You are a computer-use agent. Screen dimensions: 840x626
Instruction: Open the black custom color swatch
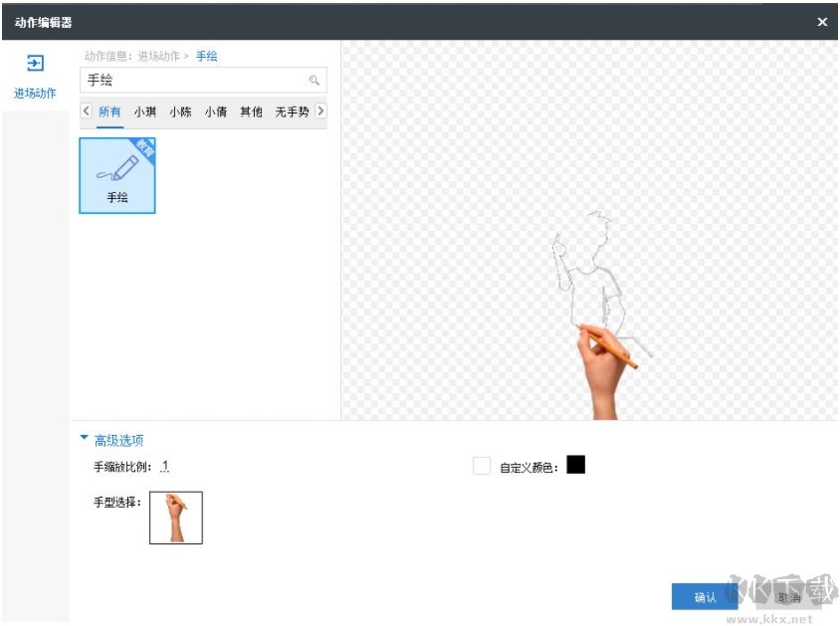point(576,465)
